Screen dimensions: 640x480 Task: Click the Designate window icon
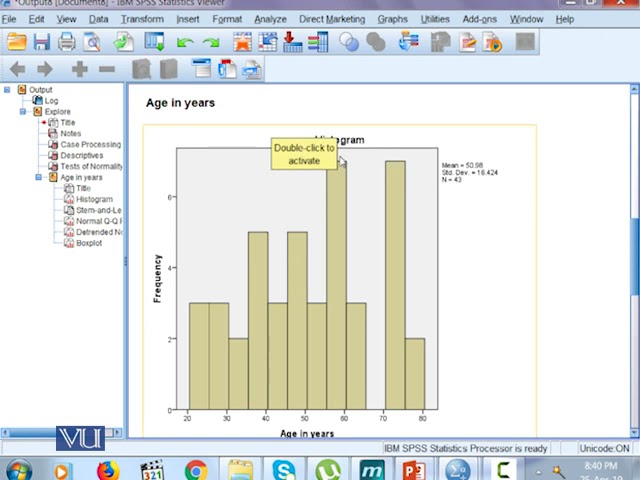click(440, 42)
